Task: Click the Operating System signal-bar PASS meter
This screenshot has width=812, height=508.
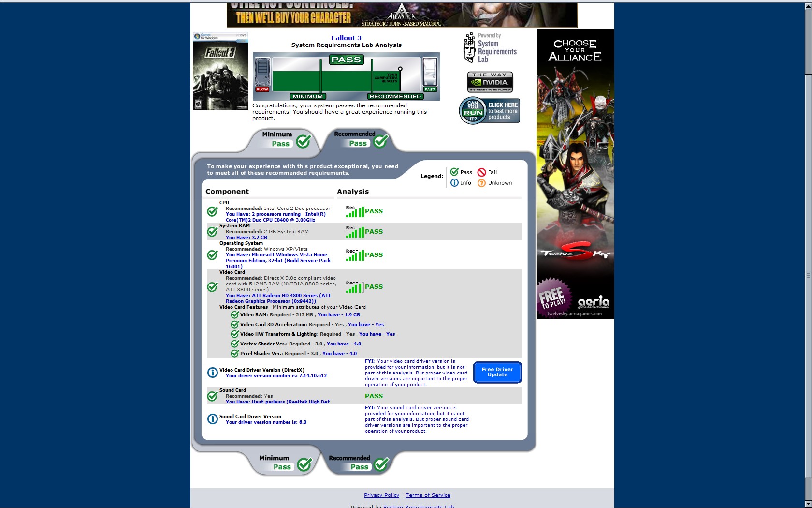Action: (364, 254)
